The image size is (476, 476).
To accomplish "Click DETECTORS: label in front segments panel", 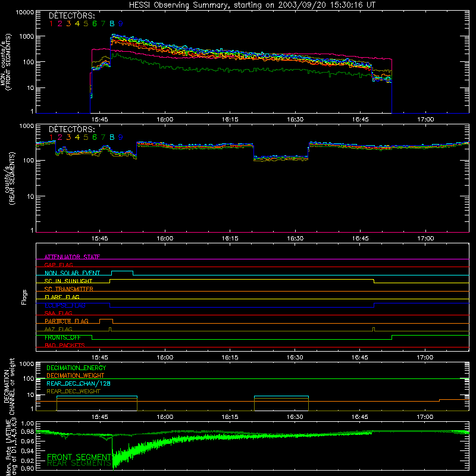I will coord(71,15).
